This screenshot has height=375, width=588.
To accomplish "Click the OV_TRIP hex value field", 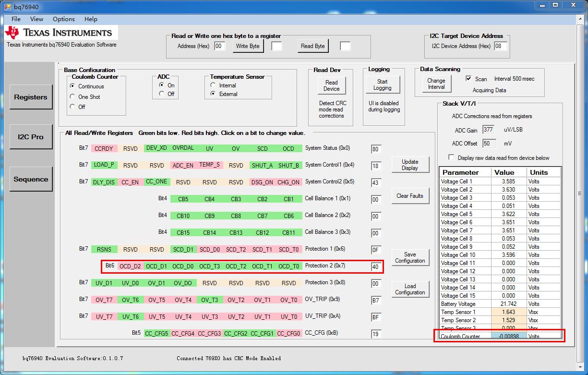I will click(x=376, y=301).
